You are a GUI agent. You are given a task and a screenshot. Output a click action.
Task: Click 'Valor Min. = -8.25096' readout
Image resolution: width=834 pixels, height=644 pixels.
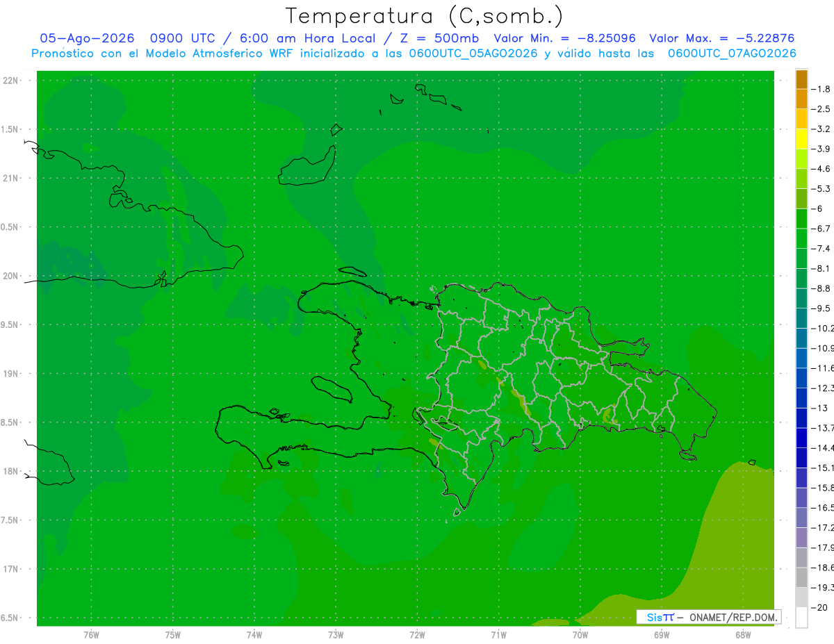click(564, 38)
